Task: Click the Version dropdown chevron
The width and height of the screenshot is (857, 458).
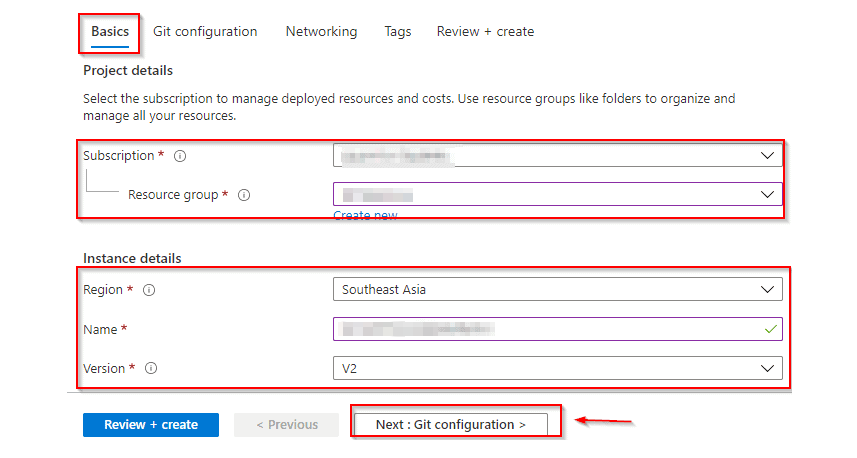Action: click(x=767, y=368)
